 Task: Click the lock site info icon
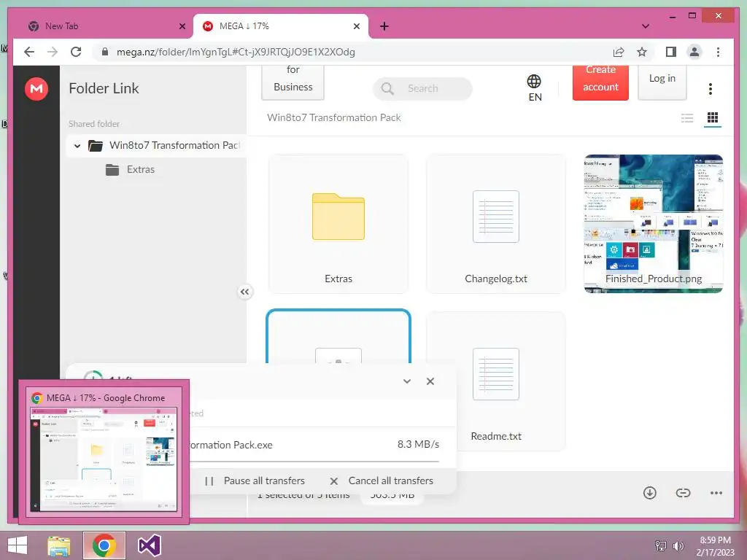(x=105, y=52)
